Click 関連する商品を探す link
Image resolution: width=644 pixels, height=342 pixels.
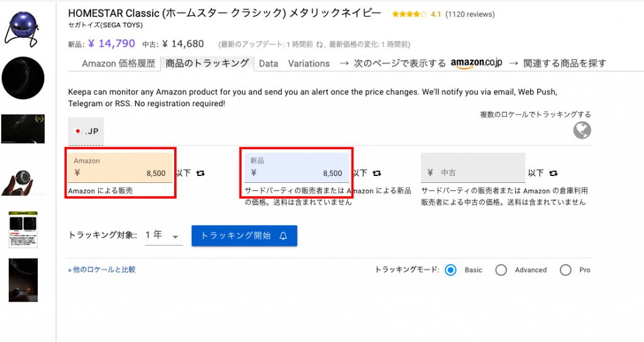(x=563, y=63)
